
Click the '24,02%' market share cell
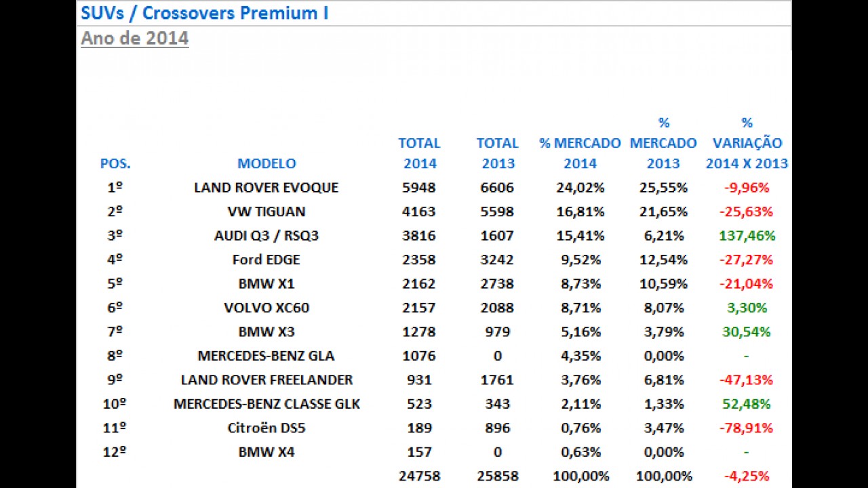click(580, 188)
